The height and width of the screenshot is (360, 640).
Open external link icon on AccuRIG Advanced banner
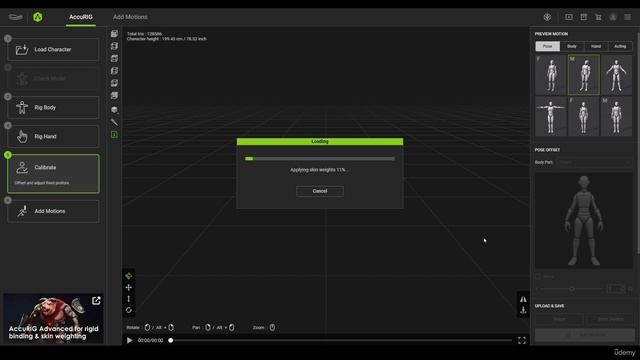pos(96,301)
